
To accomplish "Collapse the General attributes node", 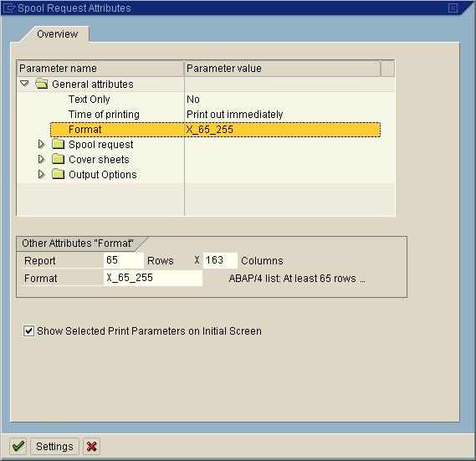I will [24, 83].
